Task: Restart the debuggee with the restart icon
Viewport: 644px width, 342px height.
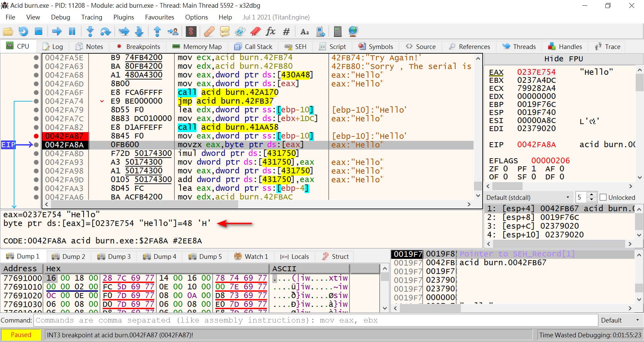Action: click(23, 32)
